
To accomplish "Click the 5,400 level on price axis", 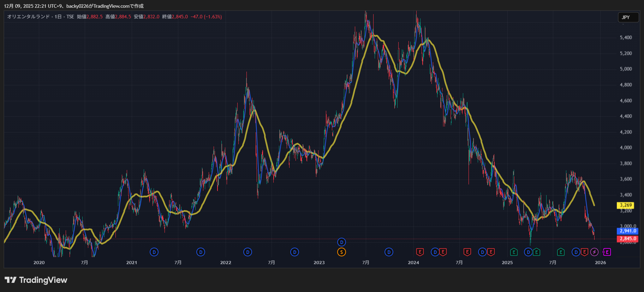I will [x=626, y=37].
